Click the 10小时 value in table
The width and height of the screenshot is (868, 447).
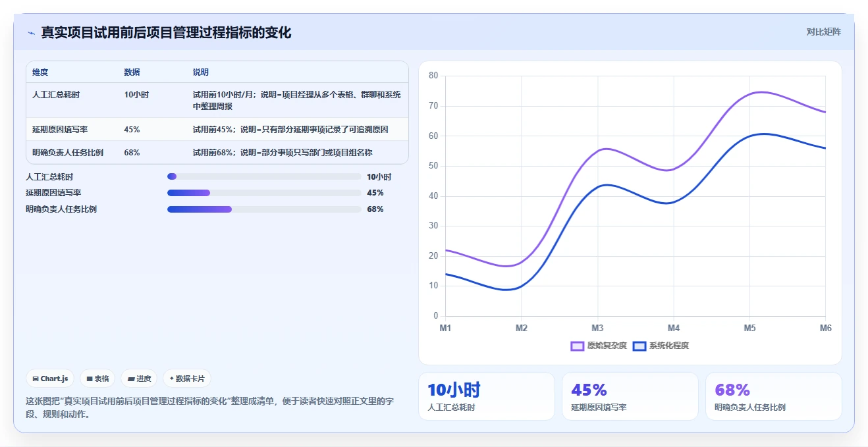[x=136, y=95]
